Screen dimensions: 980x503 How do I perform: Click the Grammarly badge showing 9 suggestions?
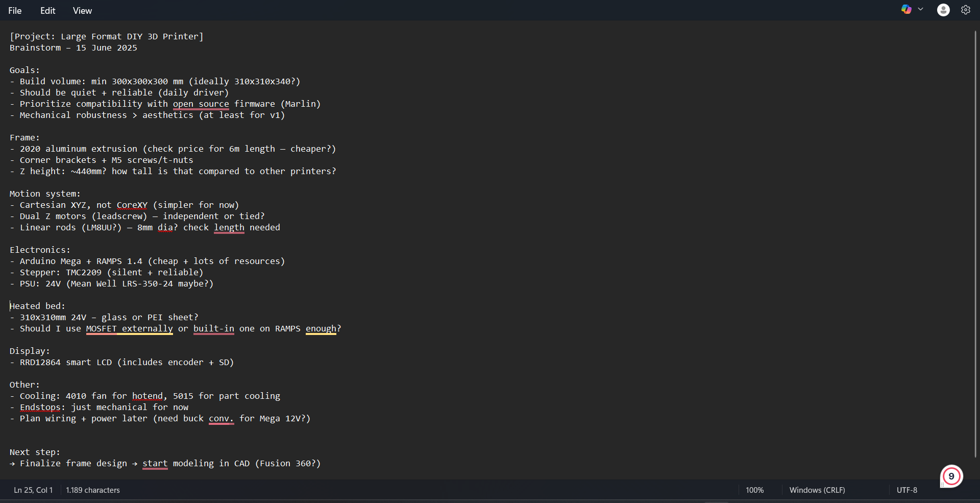coord(951,476)
